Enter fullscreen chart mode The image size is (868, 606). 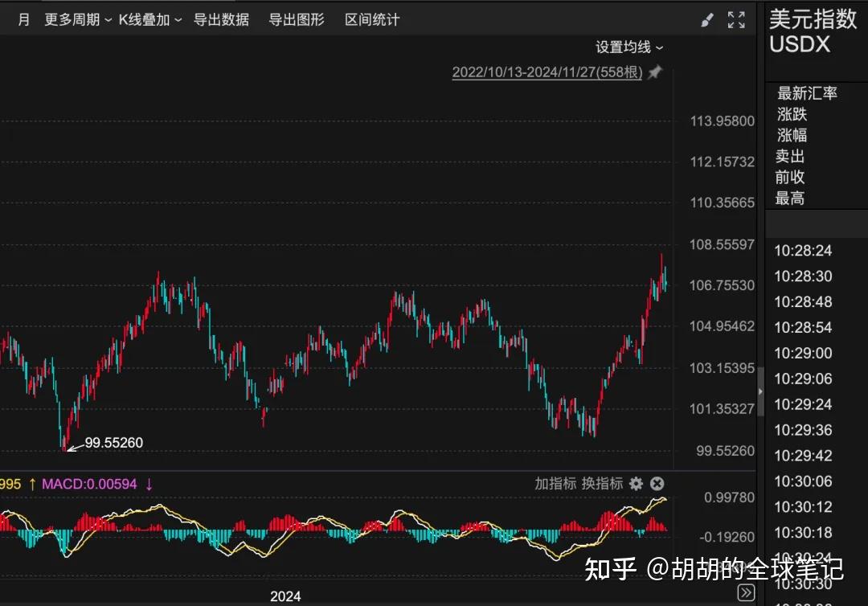click(x=736, y=19)
